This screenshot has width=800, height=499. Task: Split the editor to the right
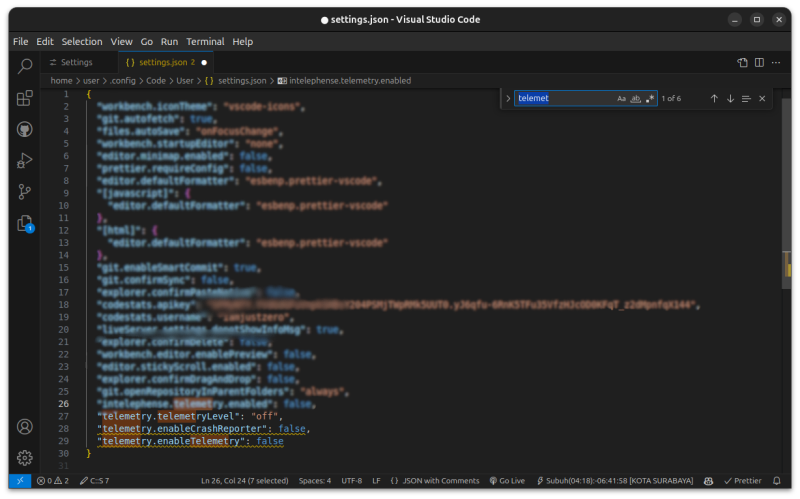pyautogui.click(x=760, y=62)
